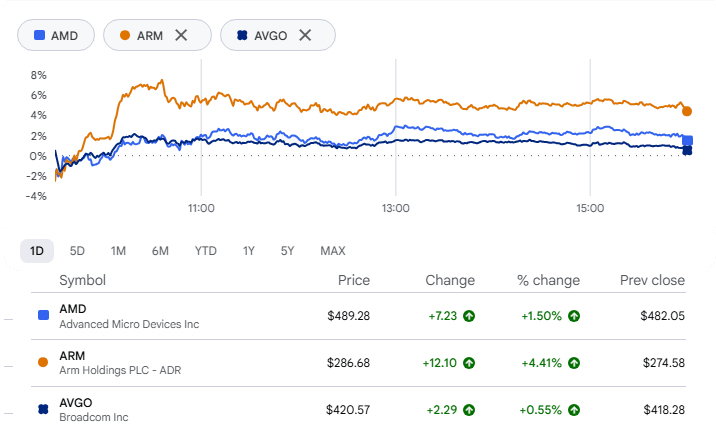The width and height of the screenshot is (716, 445).
Task: Remove AVGO from the comparison chip
Action: pos(305,35)
